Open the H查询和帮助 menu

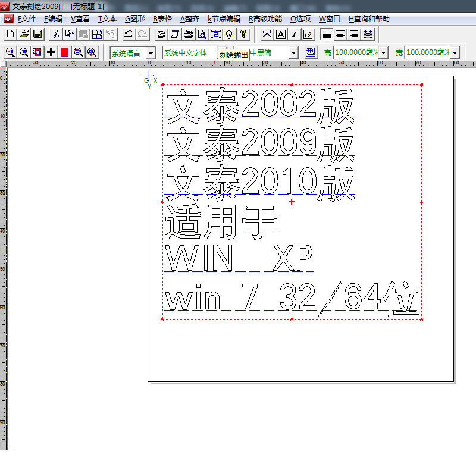click(x=369, y=19)
